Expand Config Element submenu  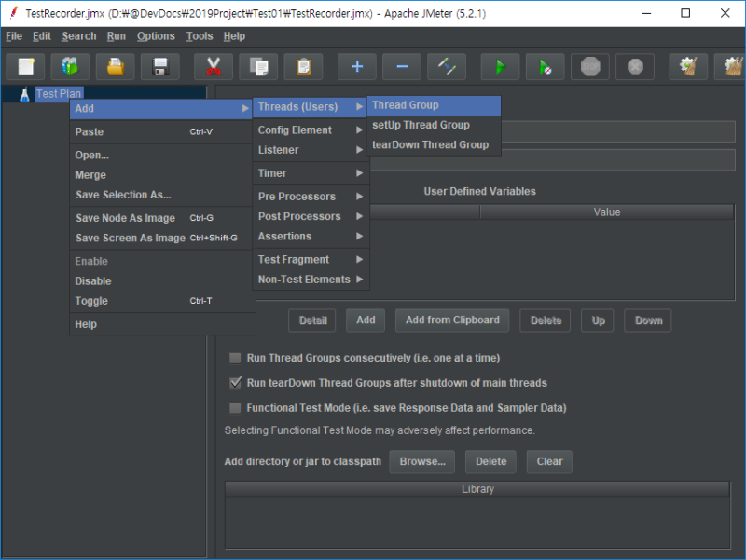pos(310,130)
